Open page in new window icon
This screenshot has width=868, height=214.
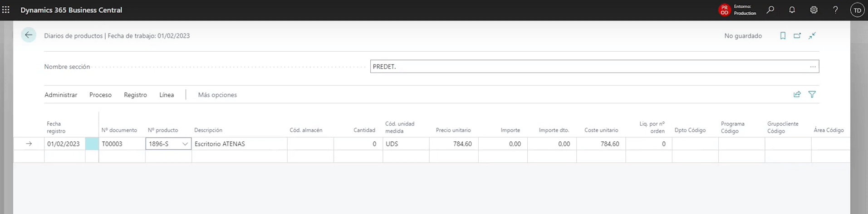coord(797,35)
